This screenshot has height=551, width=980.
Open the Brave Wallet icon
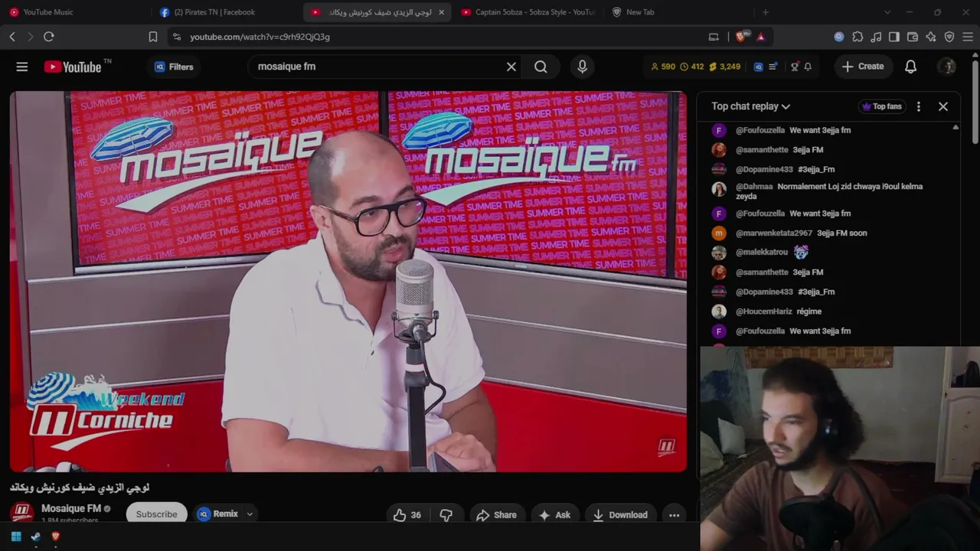coord(913,37)
